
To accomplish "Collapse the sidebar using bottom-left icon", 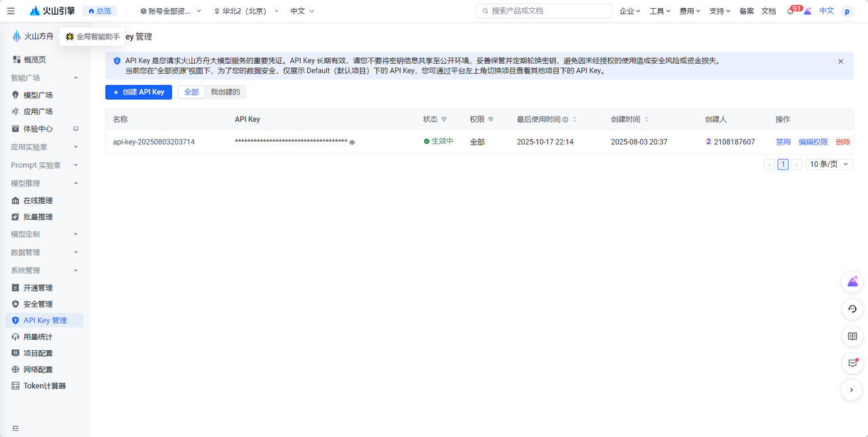I will 15,428.
